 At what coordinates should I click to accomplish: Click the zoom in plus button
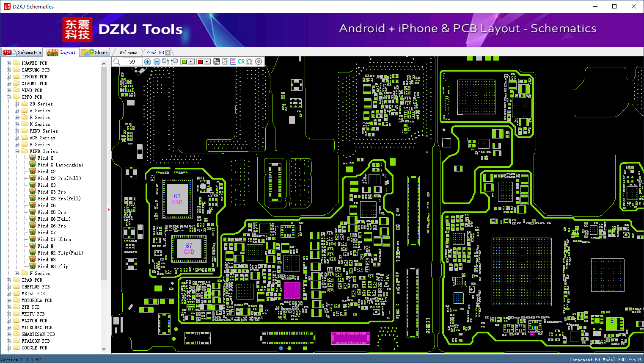point(148,62)
